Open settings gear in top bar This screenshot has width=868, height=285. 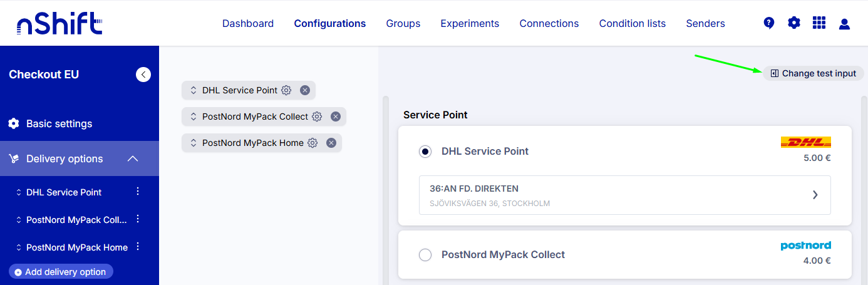pyautogui.click(x=794, y=23)
